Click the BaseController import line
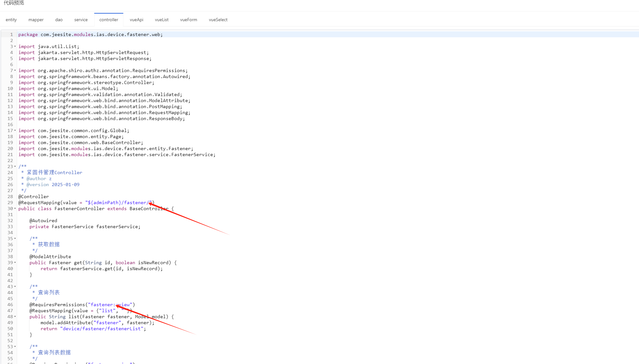The image size is (639, 364). coord(81,143)
